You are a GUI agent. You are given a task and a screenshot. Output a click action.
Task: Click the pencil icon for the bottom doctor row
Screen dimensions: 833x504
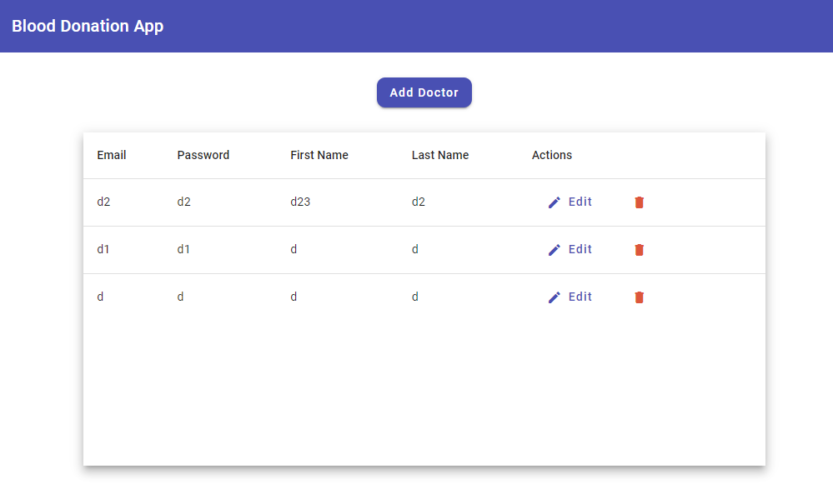(553, 297)
